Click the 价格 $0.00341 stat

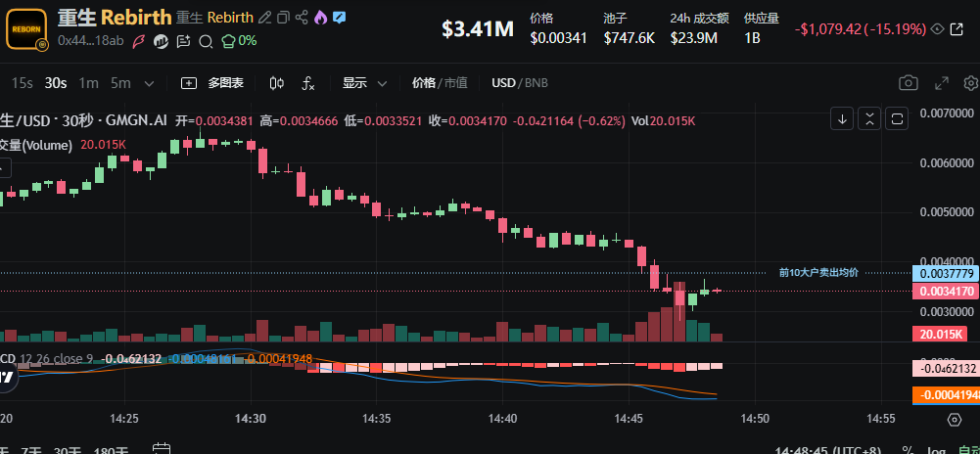559,28
